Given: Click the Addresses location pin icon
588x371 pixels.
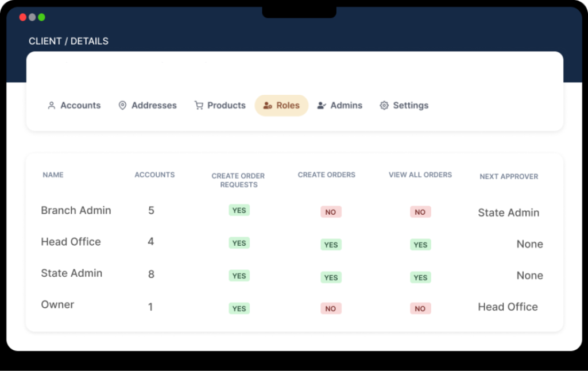Looking at the screenshot, I should (122, 106).
